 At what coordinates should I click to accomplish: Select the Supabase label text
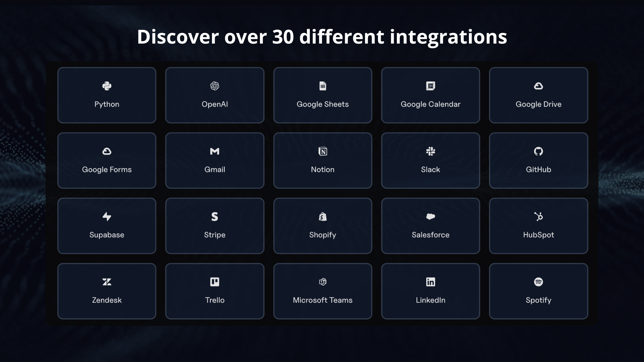pos(107,235)
